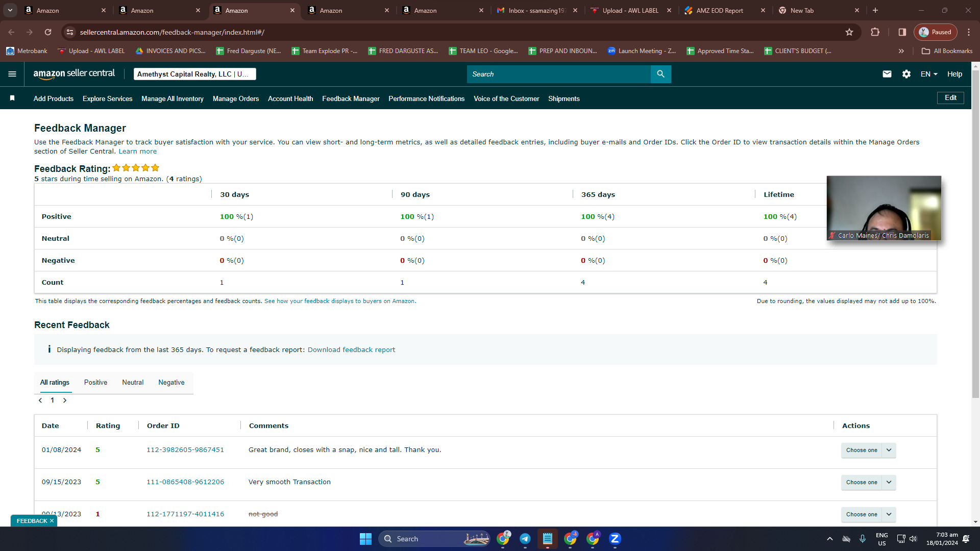Viewport: 980px width, 551px height.
Task: Click the Carlo Maines video thumbnail
Action: [x=884, y=208]
